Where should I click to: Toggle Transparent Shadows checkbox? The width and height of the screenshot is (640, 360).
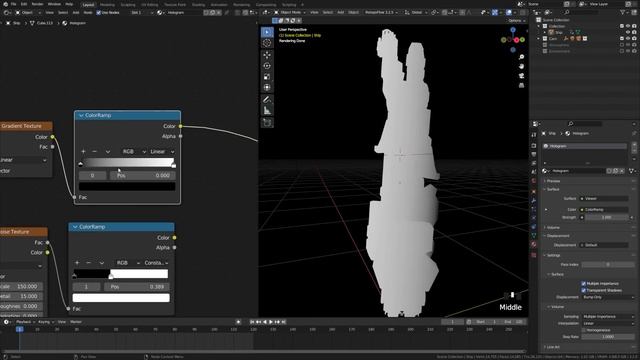pyautogui.click(x=584, y=290)
